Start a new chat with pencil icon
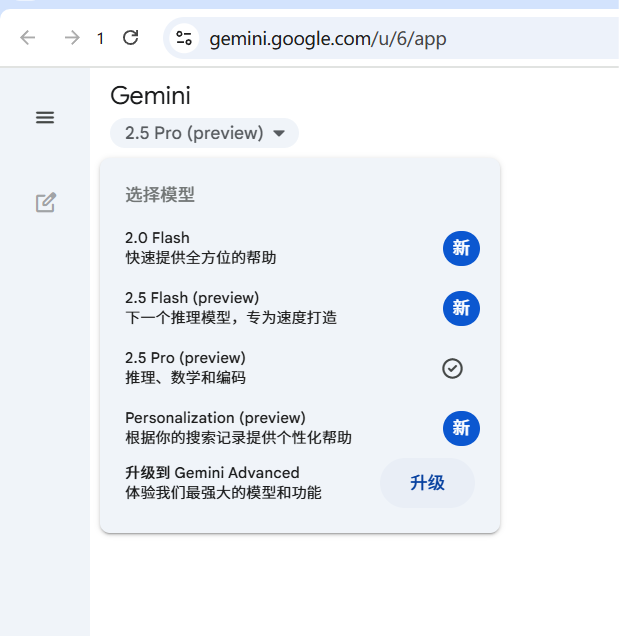619x636 pixels. tap(46, 202)
